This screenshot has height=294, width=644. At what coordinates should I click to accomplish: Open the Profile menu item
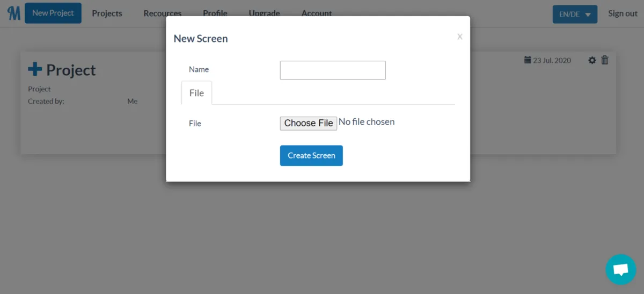[215, 13]
